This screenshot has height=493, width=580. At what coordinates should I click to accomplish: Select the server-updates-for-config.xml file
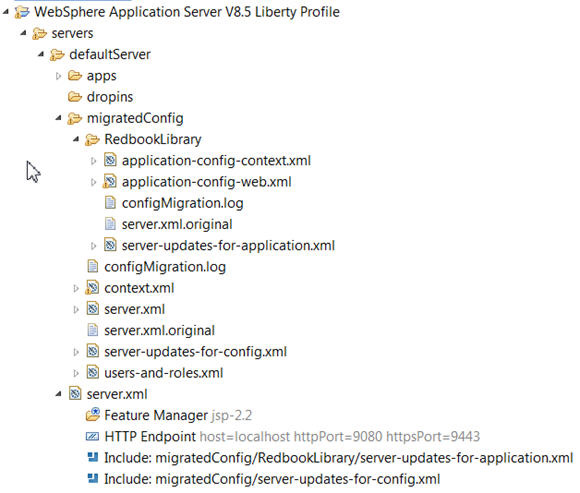195,351
